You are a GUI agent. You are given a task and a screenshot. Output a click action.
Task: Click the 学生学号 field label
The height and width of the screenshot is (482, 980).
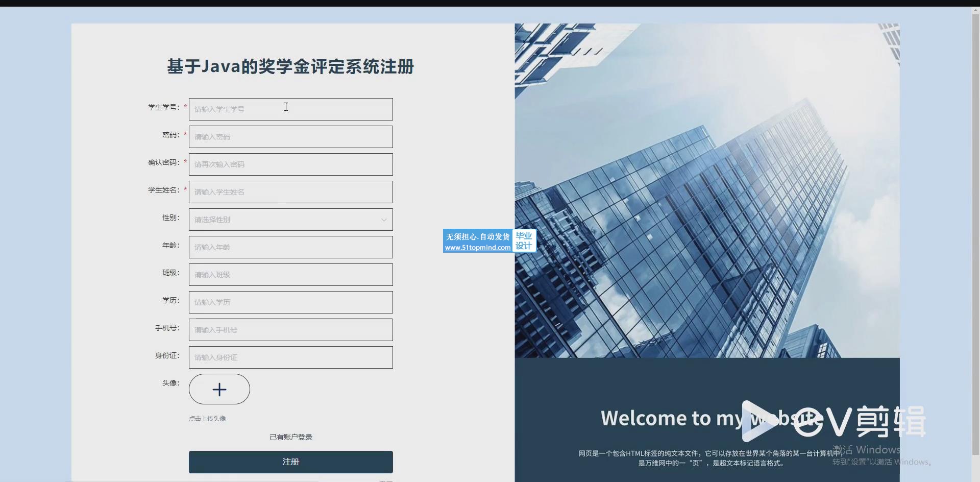pos(163,107)
